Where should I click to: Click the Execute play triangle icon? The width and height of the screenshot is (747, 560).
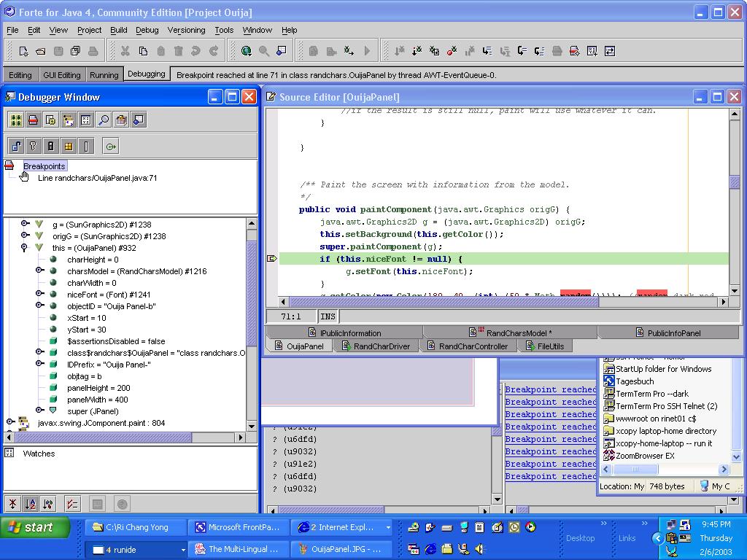(367, 51)
